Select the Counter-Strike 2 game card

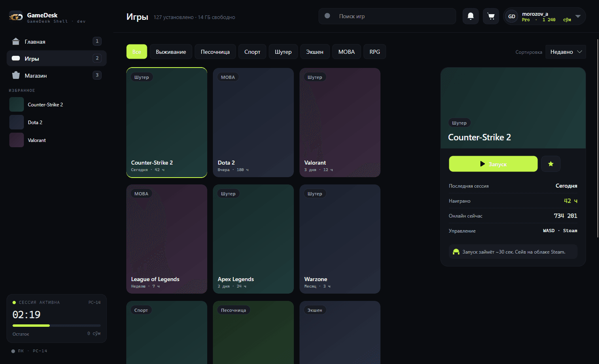167,123
